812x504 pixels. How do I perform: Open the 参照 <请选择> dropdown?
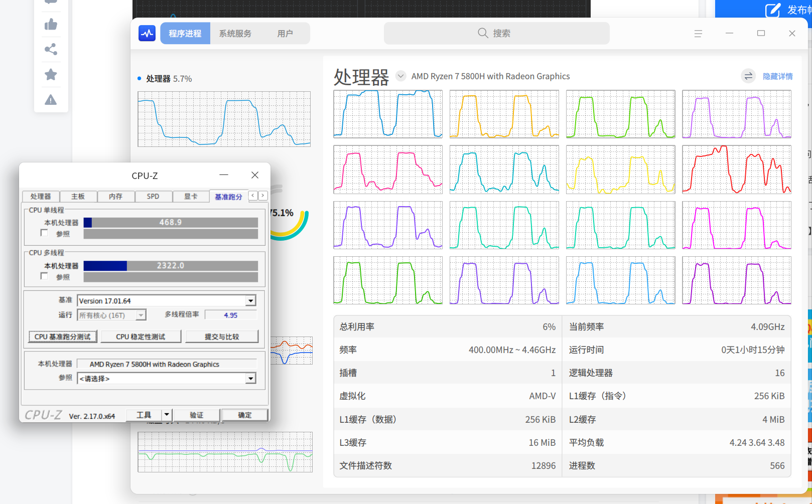[x=251, y=379]
